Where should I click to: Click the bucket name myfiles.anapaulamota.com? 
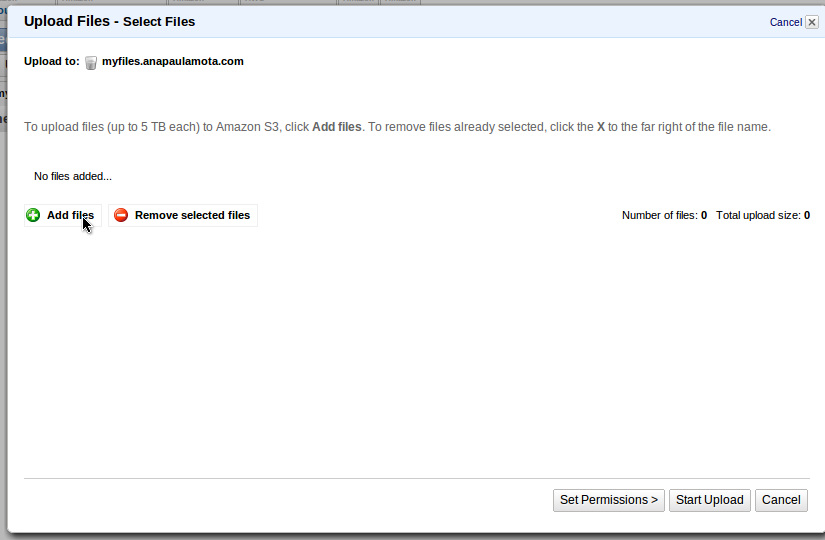(173, 61)
